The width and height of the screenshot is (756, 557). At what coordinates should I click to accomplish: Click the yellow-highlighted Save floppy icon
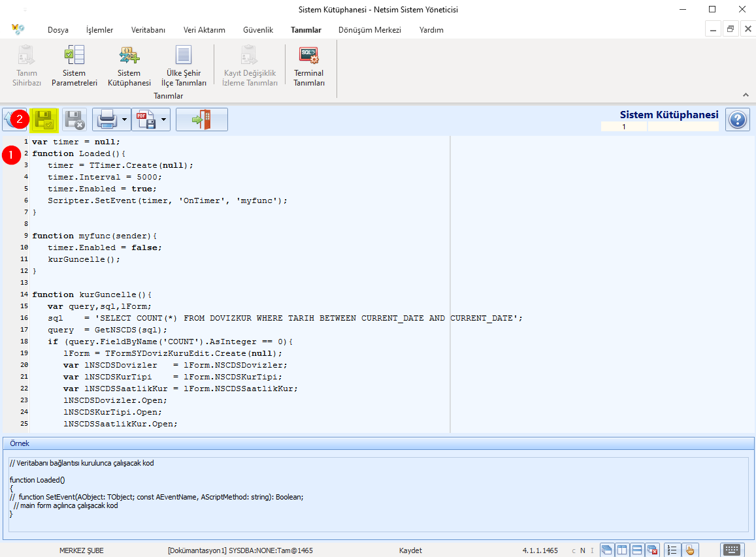click(x=44, y=120)
